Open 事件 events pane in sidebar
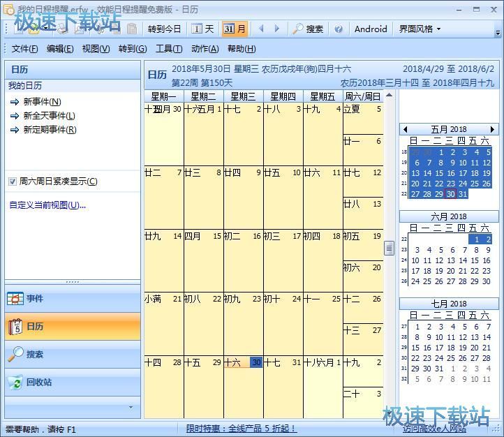This screenshot has width=504, height=437. pos(73,299)
